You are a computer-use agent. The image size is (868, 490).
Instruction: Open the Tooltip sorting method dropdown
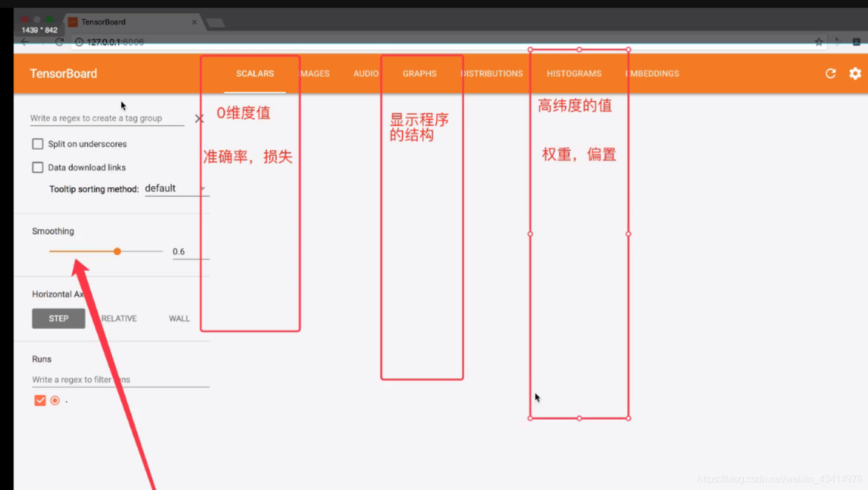coord(177,189)
